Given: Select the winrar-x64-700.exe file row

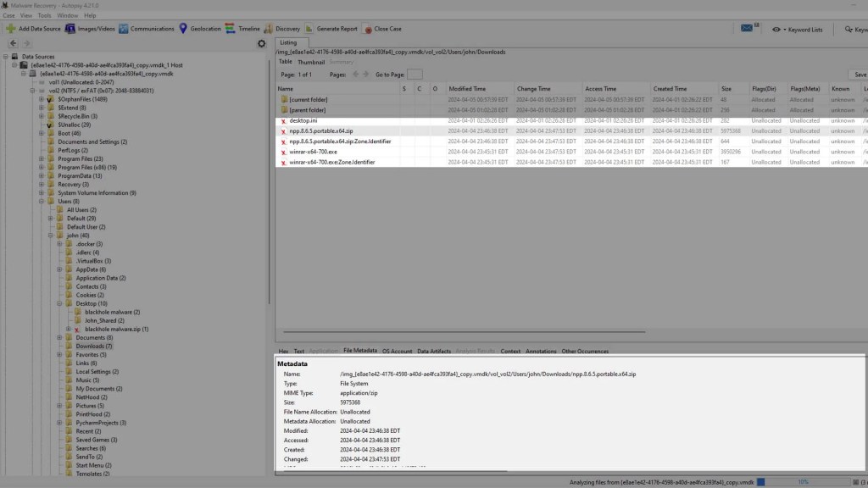Looking at the screenshot, I should click(x=314, y=152).
